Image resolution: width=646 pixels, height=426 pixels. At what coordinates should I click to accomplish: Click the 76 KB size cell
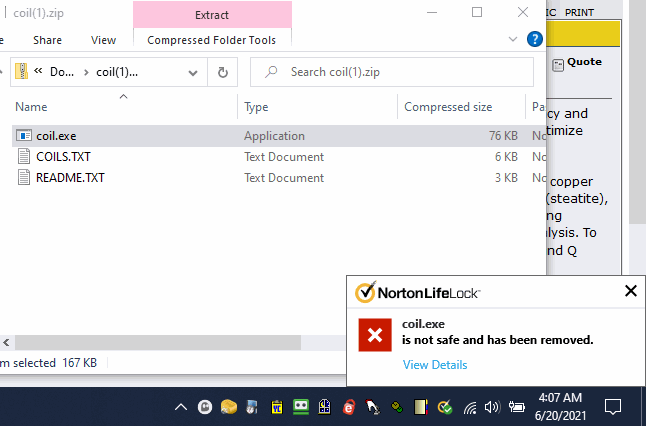[503, 136]
